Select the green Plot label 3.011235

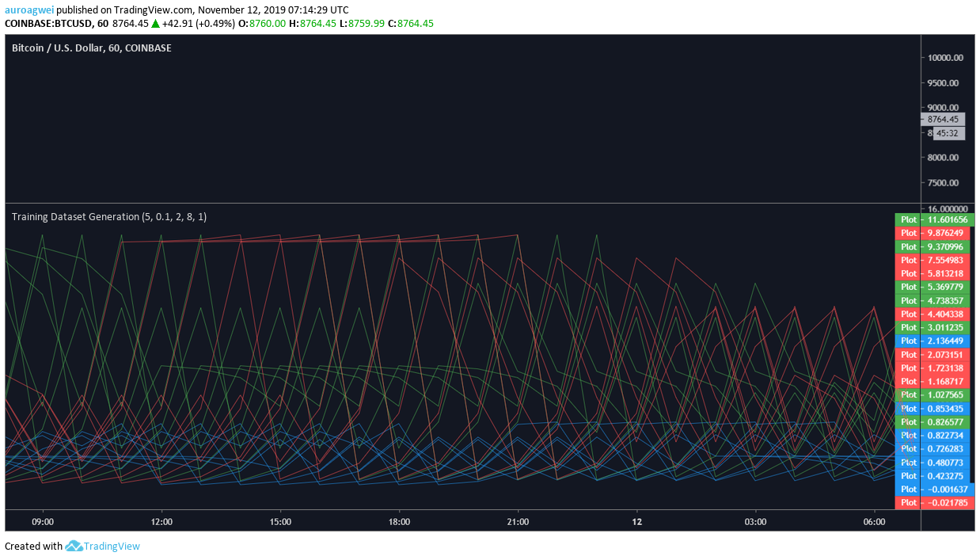pos(932,327)
